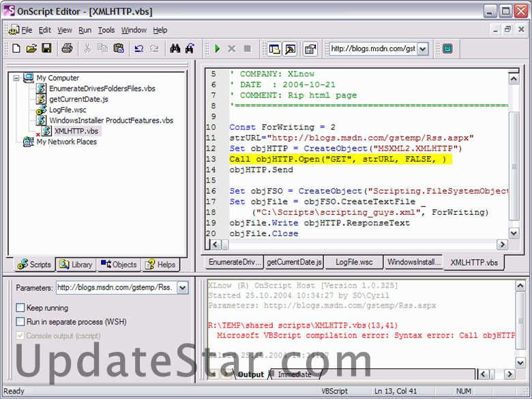Click the toolbar URL input field

tap(373, 49)
